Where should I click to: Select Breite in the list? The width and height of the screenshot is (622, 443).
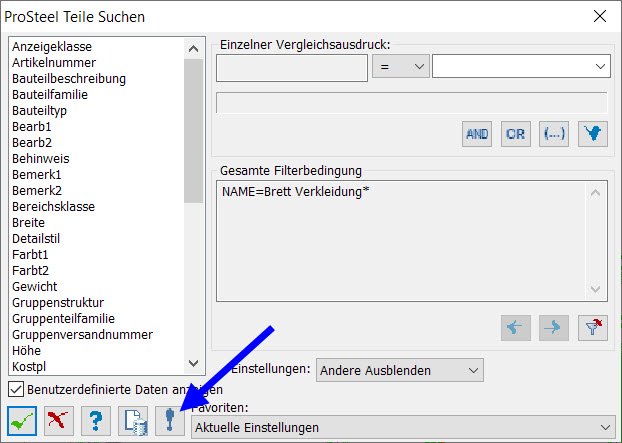point(28,222)
